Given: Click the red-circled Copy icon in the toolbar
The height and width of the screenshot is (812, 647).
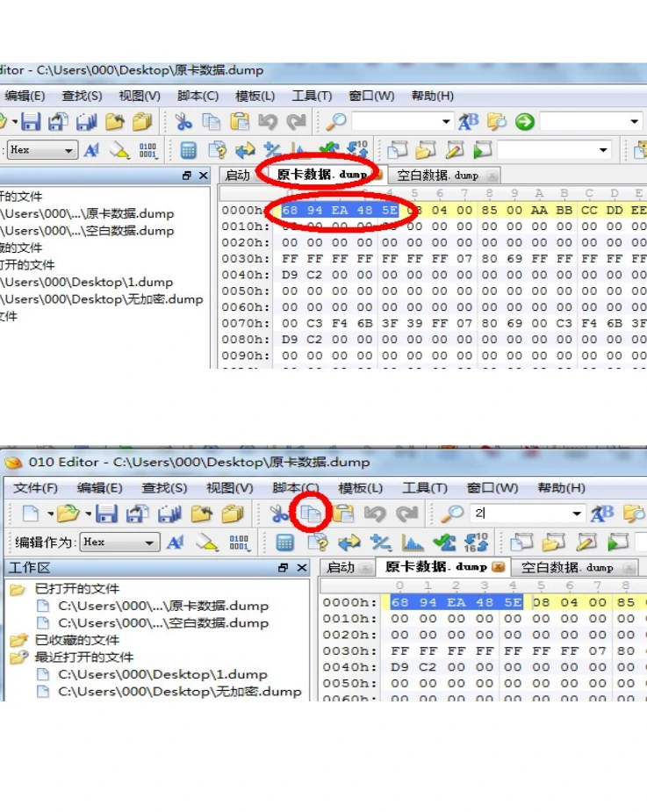Looking at the screenshot, I should [310, 514].
